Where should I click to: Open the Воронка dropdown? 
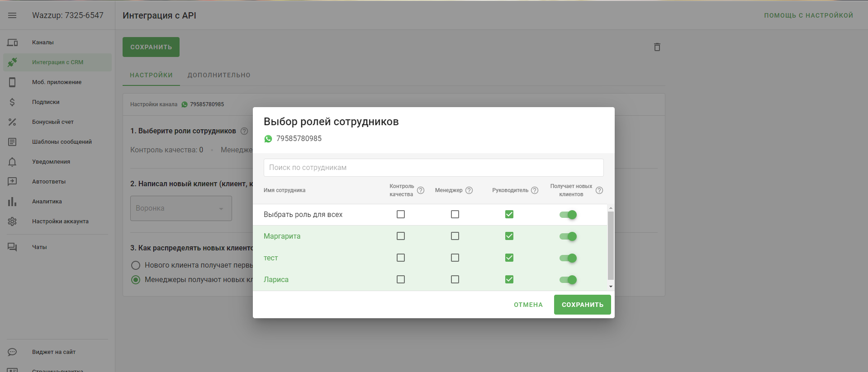click(181, 208)
